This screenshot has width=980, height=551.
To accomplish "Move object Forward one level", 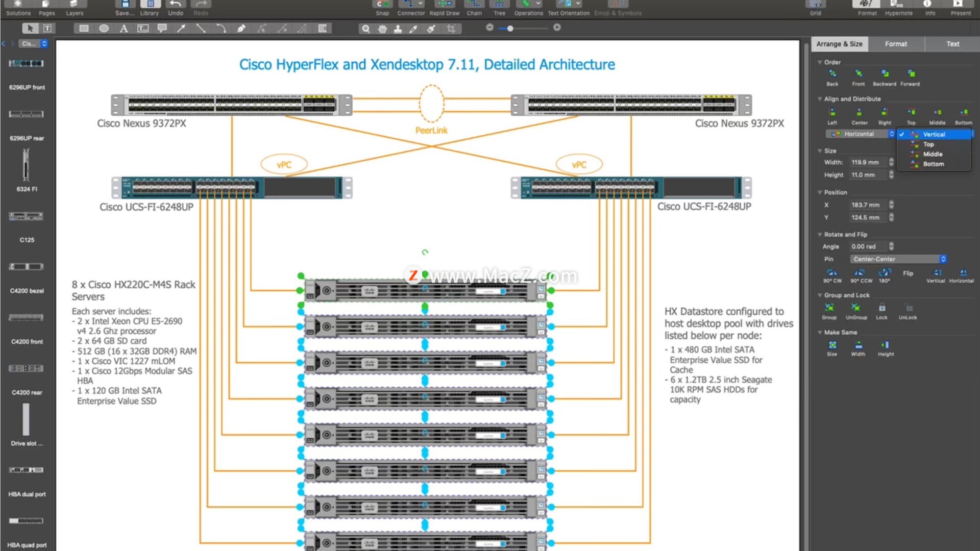I will coord(910,78).
